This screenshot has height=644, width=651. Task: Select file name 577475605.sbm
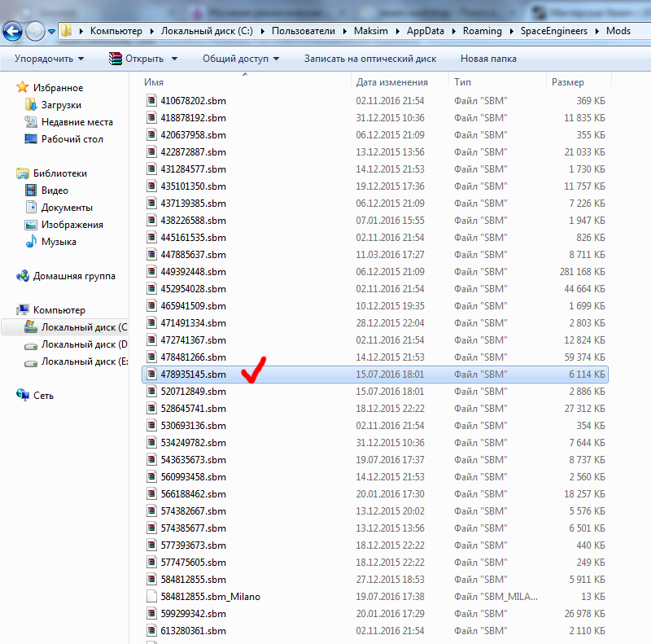(194, 562)
